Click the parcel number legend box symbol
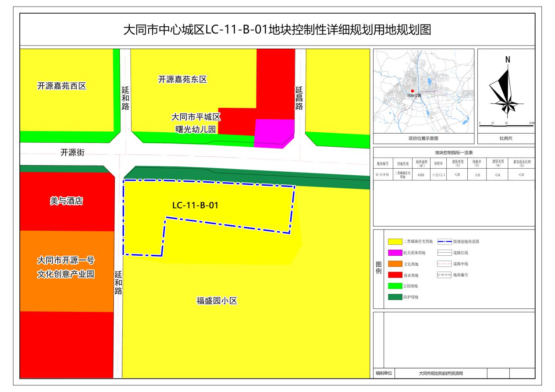This screenshot has height=392, width=555. click(x=444, y=275)
